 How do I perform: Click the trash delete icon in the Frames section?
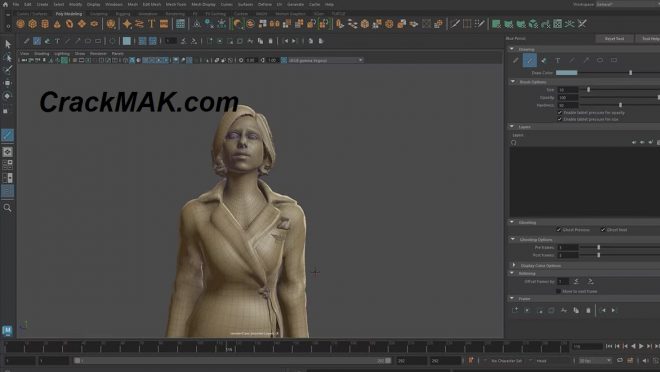pos(588,311)
